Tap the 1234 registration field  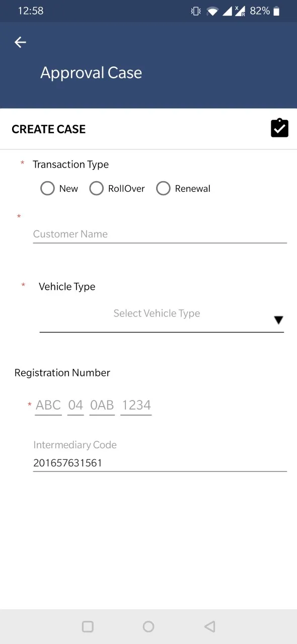pyautogui.click(x=136, y=405)
